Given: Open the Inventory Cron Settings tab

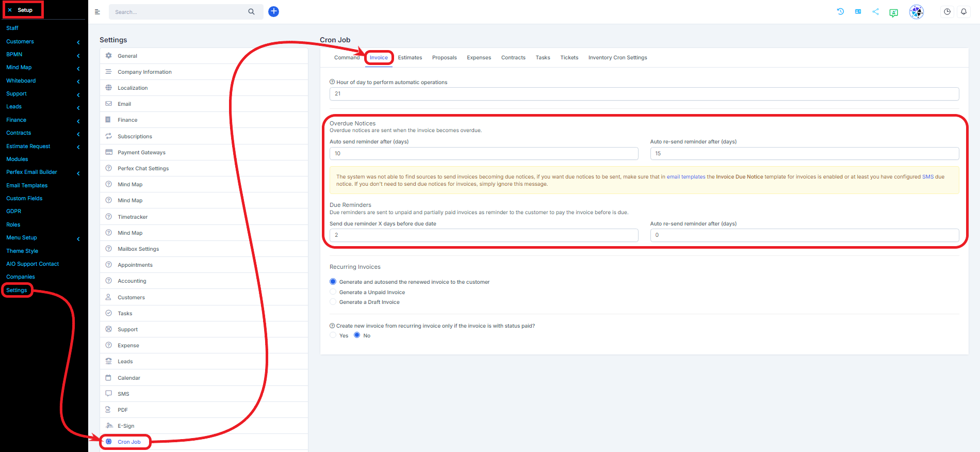Looking at the screenshot, I should [x=618, y=57].
